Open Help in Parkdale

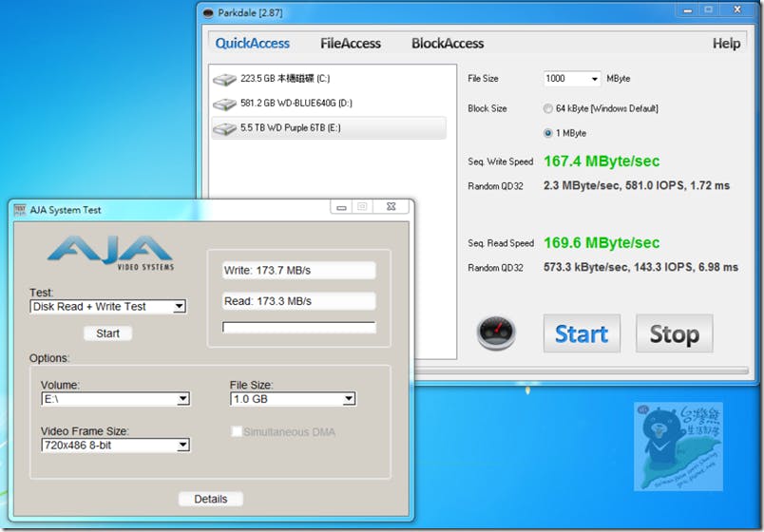(x=726, y=44)
